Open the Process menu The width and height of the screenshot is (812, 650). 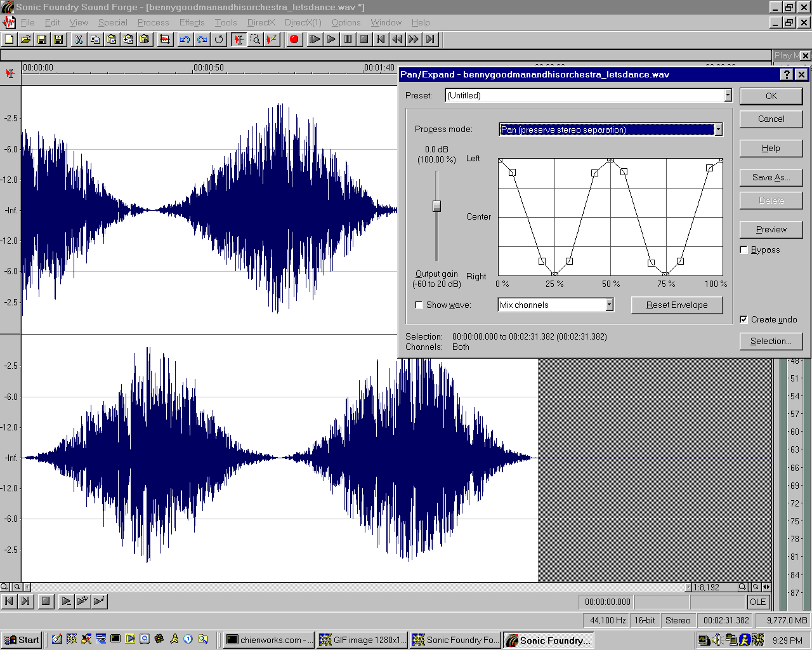tap(154, 22)
